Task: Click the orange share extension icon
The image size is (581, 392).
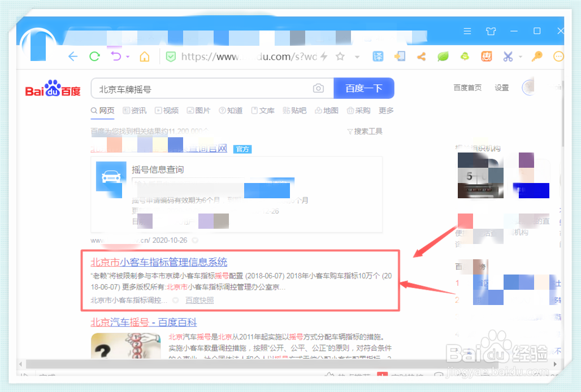Action: tap(421, 56)
